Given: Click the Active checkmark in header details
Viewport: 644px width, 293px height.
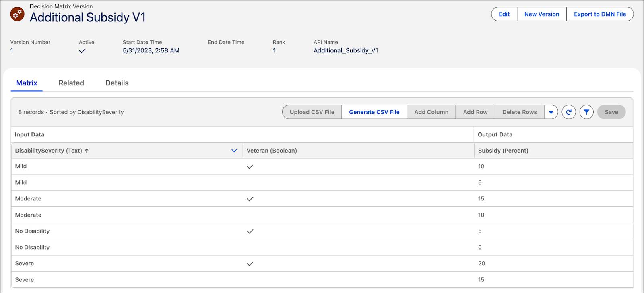Looking at the screenshot, I should tap(82, 51).
